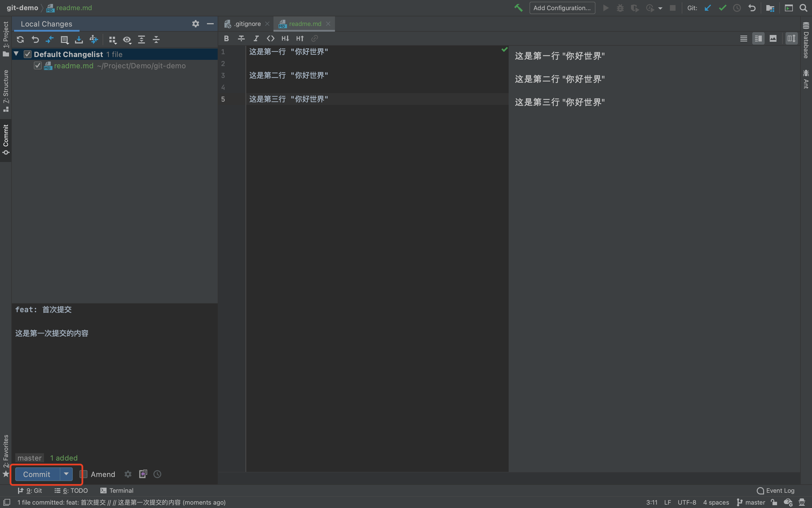Click the insert link icon in markdown toolbar

coord(314,39)
